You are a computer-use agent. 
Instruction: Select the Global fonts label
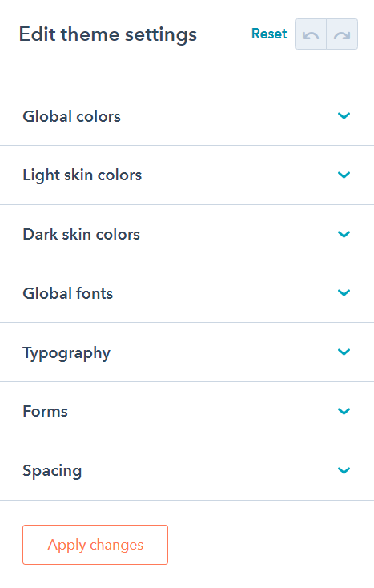[68, 293]
